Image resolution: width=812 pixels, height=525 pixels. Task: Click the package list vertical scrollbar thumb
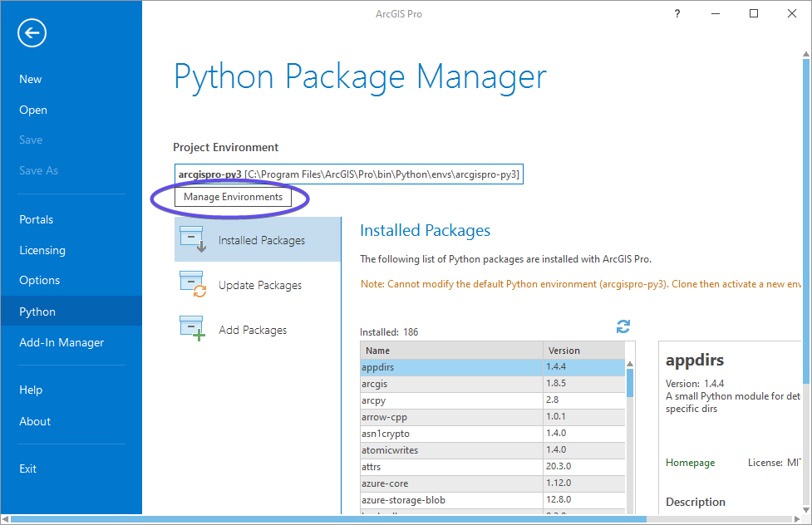pyautogui.click(x=630, y=383)
